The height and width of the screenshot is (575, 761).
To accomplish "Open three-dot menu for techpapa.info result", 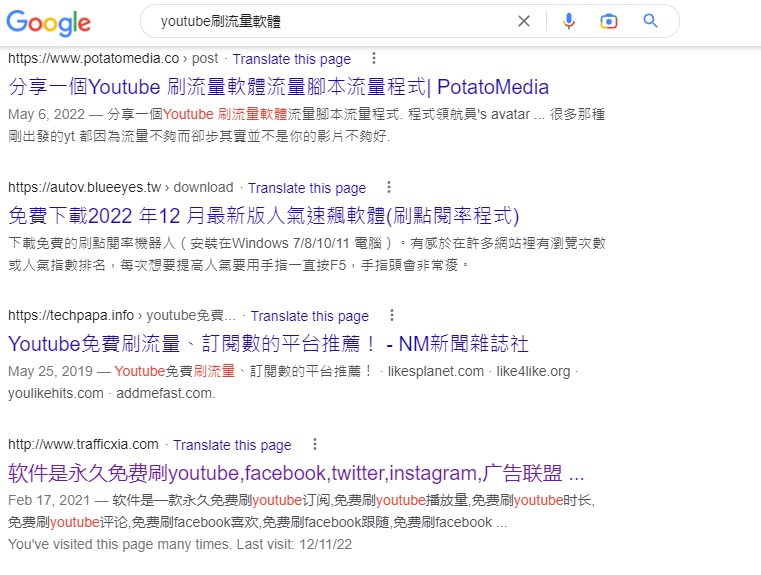I will click(x=392, y=315).
